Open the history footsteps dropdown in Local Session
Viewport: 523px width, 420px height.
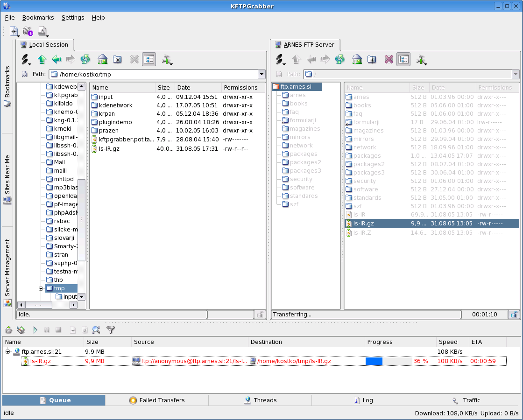click(26, 60)
